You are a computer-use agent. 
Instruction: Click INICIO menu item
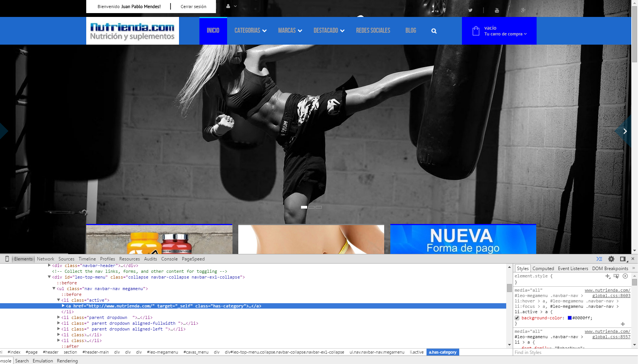pyautogui.click(x=213, y=30)
